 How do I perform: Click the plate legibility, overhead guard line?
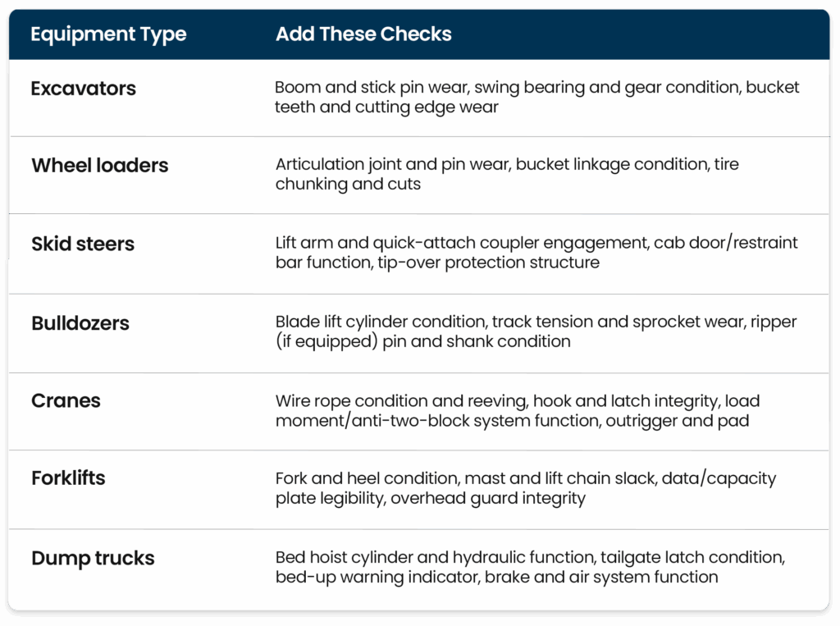(430, 499)
